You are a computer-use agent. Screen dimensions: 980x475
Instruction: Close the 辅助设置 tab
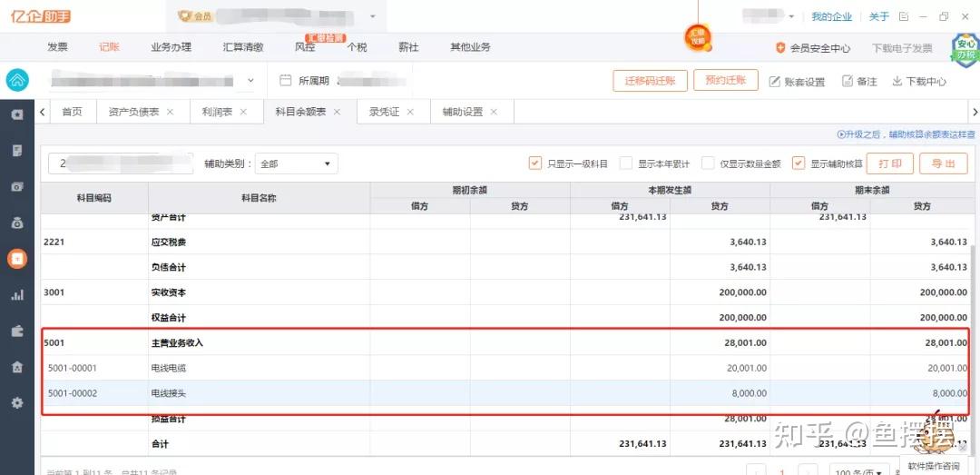pyautogui.click(x=494, y=112)
